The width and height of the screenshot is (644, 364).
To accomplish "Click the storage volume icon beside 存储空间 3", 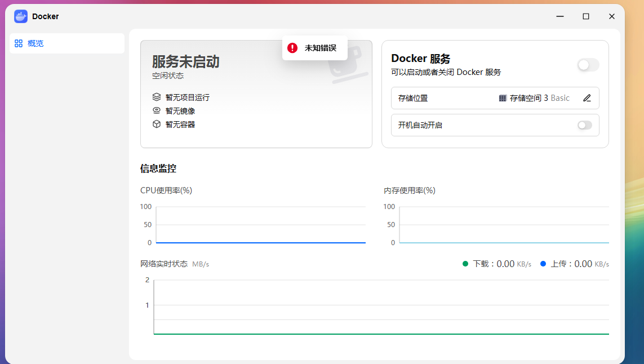I will point(503,98).
